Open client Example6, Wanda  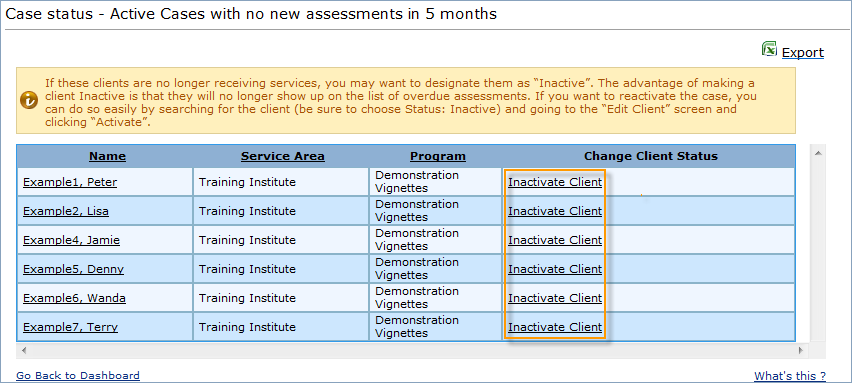coord(74,298)
